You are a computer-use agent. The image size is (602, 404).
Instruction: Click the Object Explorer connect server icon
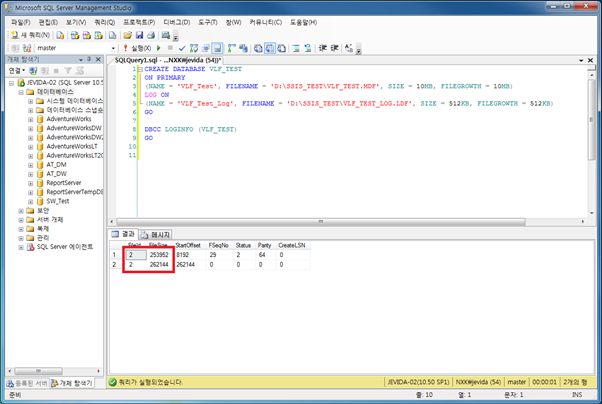click(33, 71)
